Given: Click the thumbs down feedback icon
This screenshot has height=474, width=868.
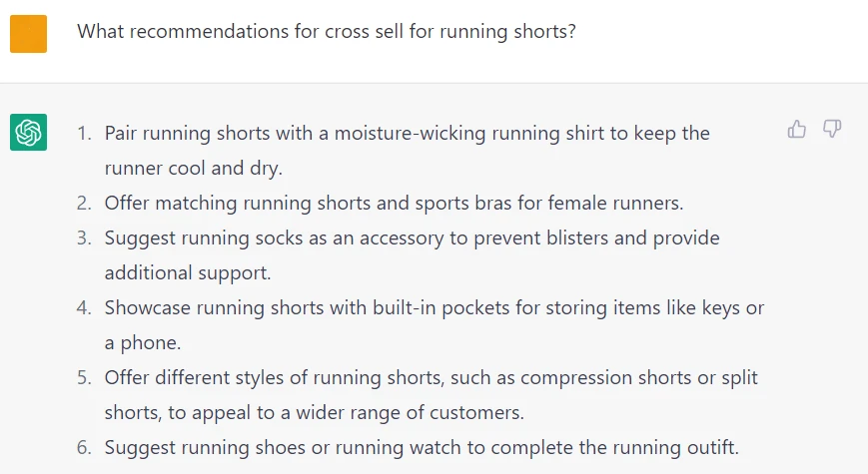Looking at the screenshot, I should click(x=832, y=129).
